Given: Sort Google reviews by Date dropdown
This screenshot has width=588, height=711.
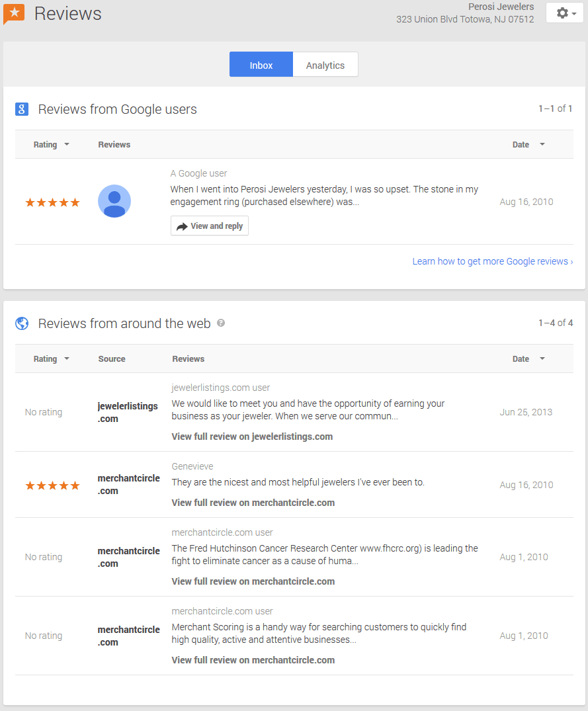Looking at the screenshot, I should pyautogui.click(x=528, y=145).
